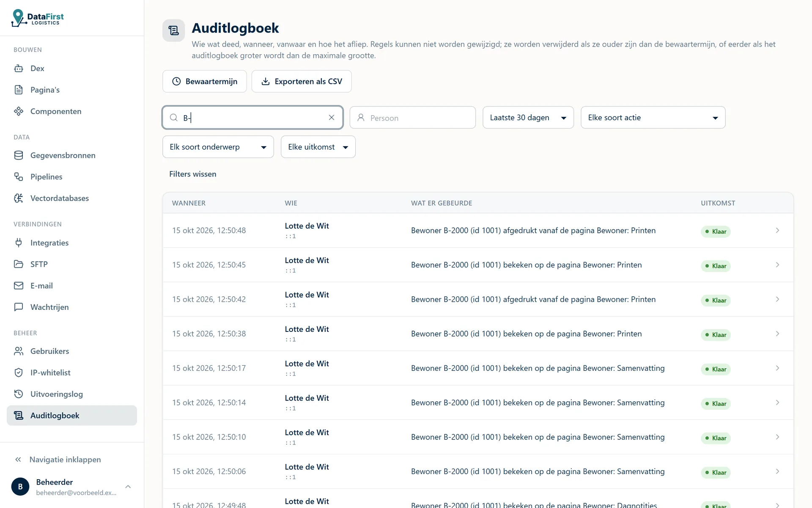View the Uitvoeringslog

[x=72, y=394]
